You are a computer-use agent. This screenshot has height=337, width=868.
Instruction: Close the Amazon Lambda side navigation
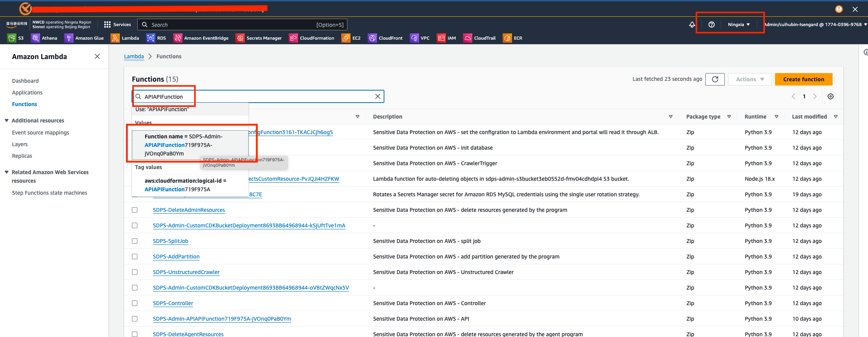(97, 56)
